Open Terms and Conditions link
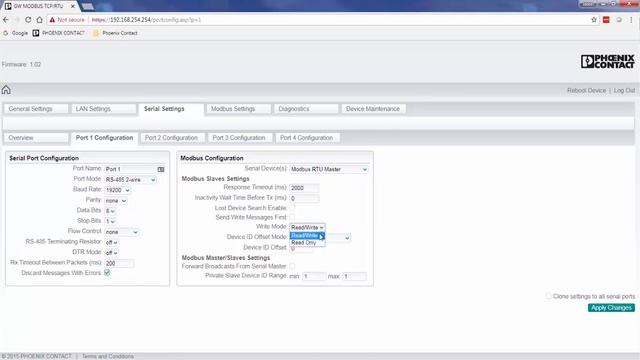This screenshot has height=360, width=640. [x=108, y=356]
